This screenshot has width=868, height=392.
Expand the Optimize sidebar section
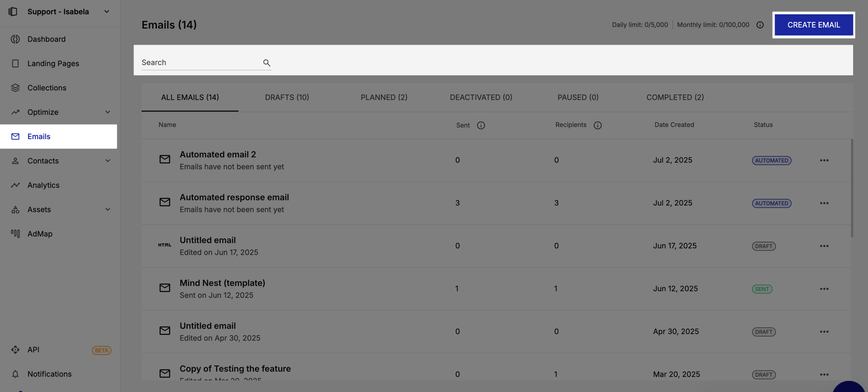coord(107,112)
